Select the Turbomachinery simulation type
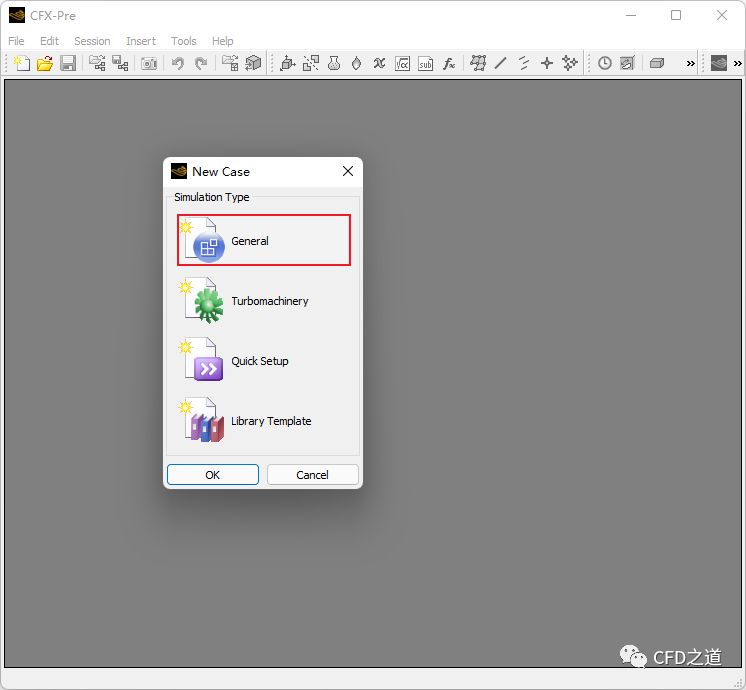Image resolution: width=746 pixels, height=690 pixels. click(264, 301)
